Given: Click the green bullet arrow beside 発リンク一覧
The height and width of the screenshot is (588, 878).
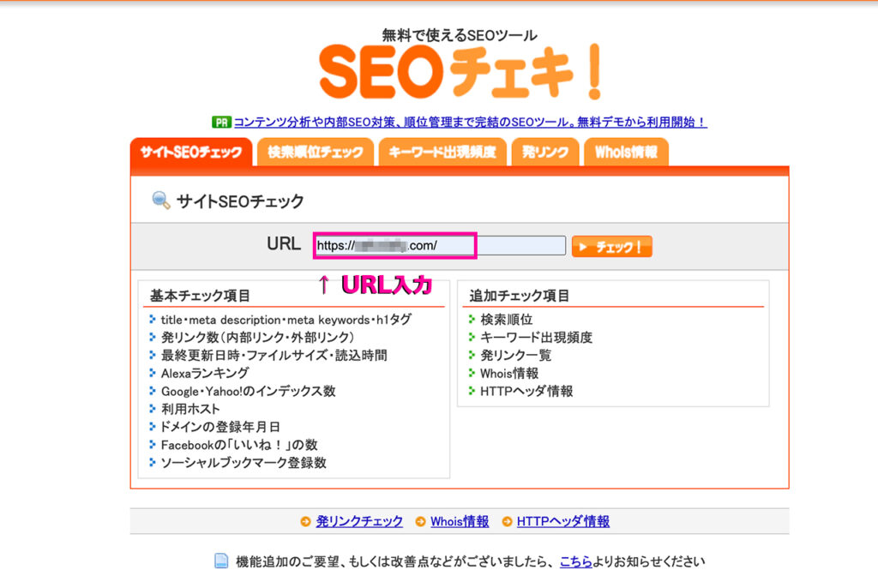Looking at the screenshot, I should [472, 355].
